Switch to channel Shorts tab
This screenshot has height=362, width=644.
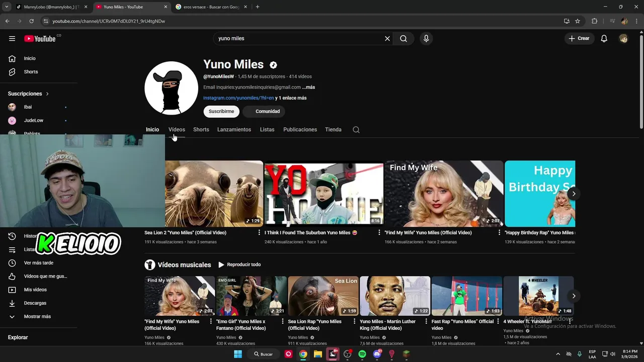click(201, 130)
